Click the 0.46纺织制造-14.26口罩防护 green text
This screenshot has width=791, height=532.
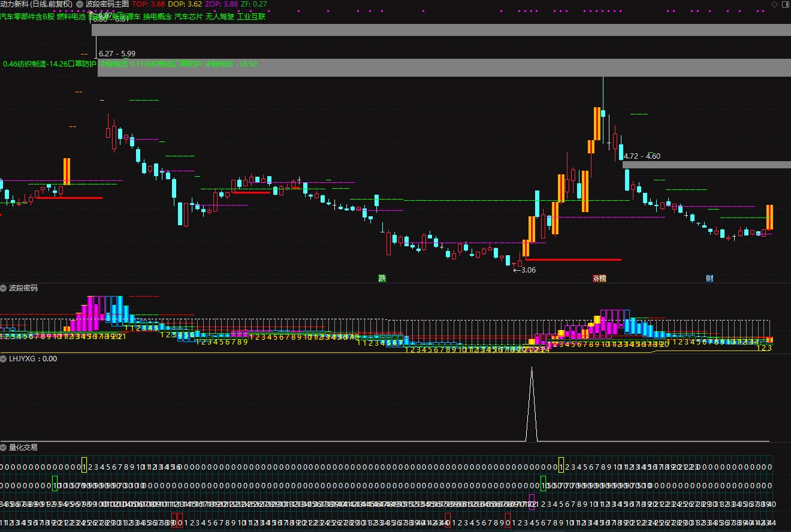pos(49,64)
